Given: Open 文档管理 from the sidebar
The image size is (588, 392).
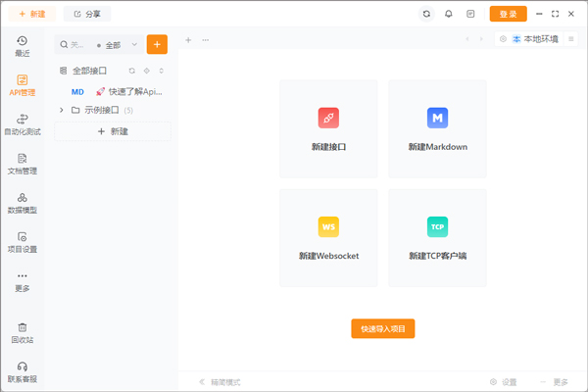Looking at the screenshot, I should (x=22, y=163).
